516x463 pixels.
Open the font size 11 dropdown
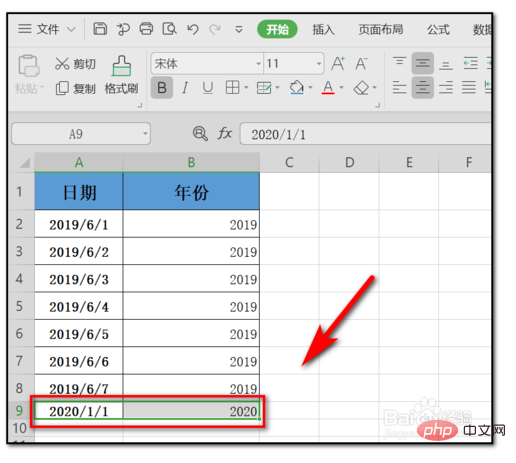click(319, 63)
